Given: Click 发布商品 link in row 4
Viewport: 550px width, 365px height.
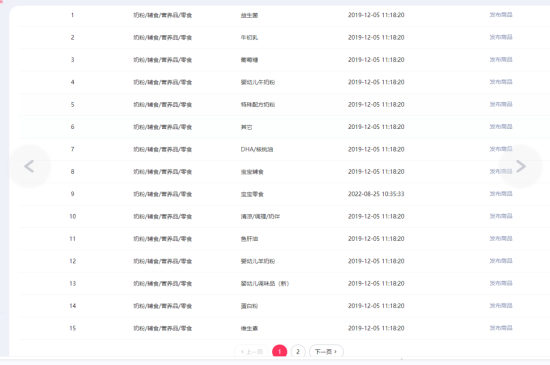Looking at the screenshot, I should click(x=501, y=82).
